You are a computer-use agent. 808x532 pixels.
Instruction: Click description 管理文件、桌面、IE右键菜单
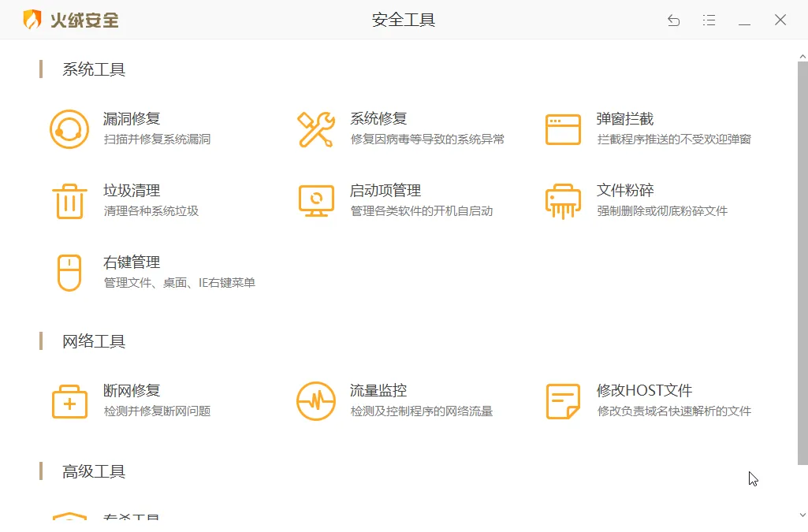point(179,283)
